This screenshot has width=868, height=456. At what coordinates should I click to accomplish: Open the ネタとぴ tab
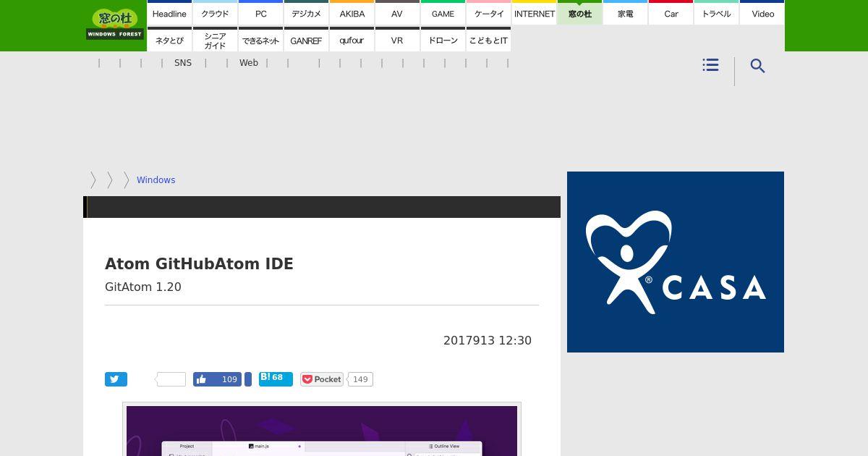point(169,40)
